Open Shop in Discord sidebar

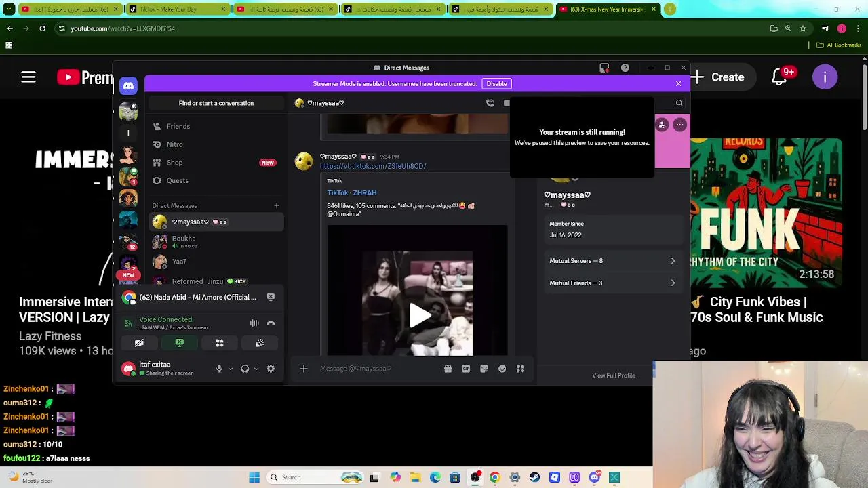click(x=216, y=163)
